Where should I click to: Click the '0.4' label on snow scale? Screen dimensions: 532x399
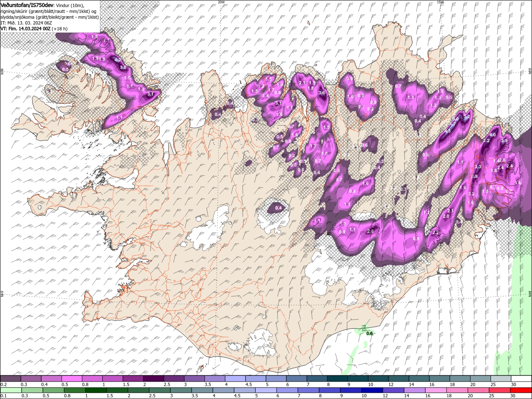44,384
